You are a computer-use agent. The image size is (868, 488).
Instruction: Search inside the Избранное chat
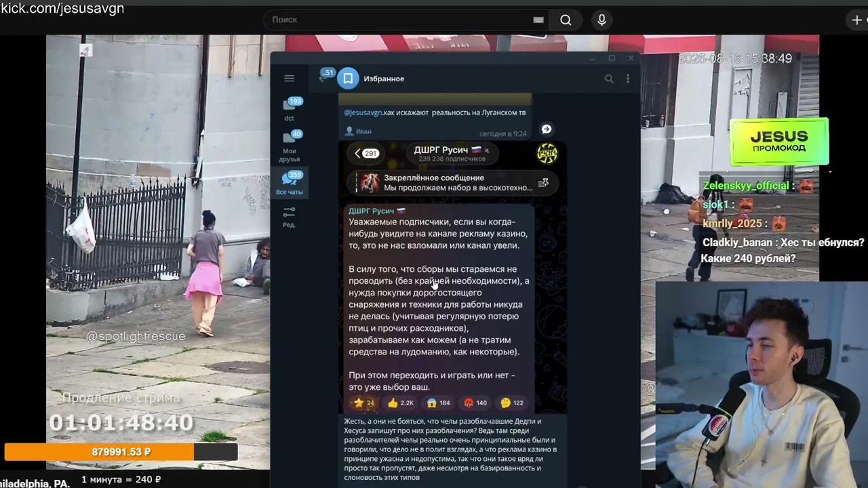point(609,79)
